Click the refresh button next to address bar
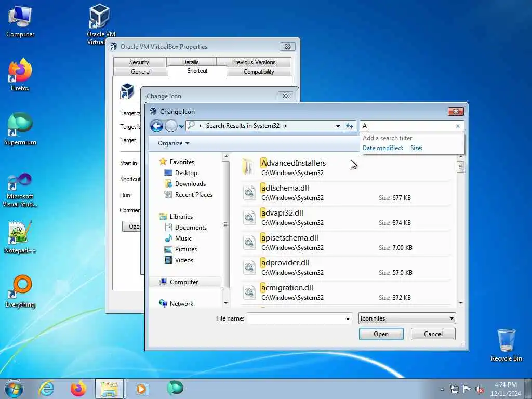The image size is (532, 399). (x=350, y=126)
